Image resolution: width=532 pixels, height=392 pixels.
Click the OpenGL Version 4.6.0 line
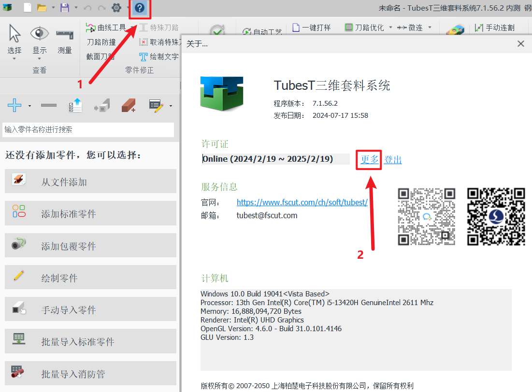click(271, 329)
